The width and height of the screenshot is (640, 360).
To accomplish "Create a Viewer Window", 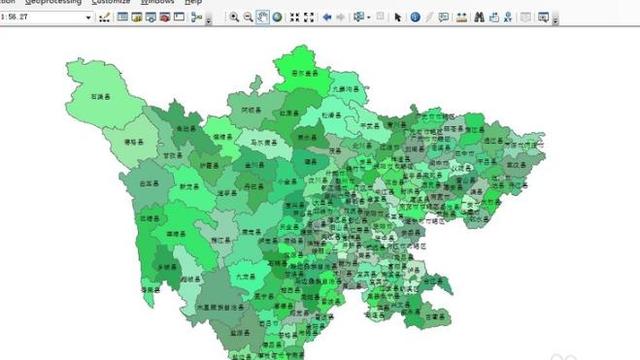I will (543, 17).
